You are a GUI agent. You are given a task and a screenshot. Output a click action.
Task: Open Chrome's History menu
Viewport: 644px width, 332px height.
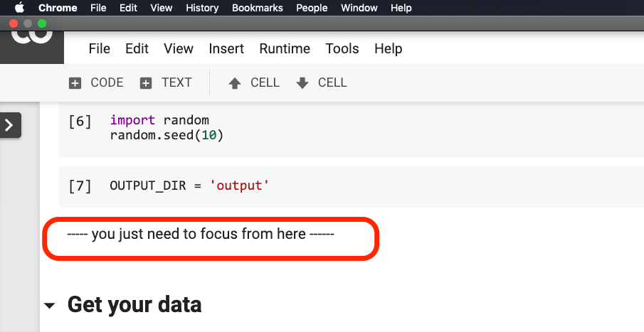click(202, 8)
